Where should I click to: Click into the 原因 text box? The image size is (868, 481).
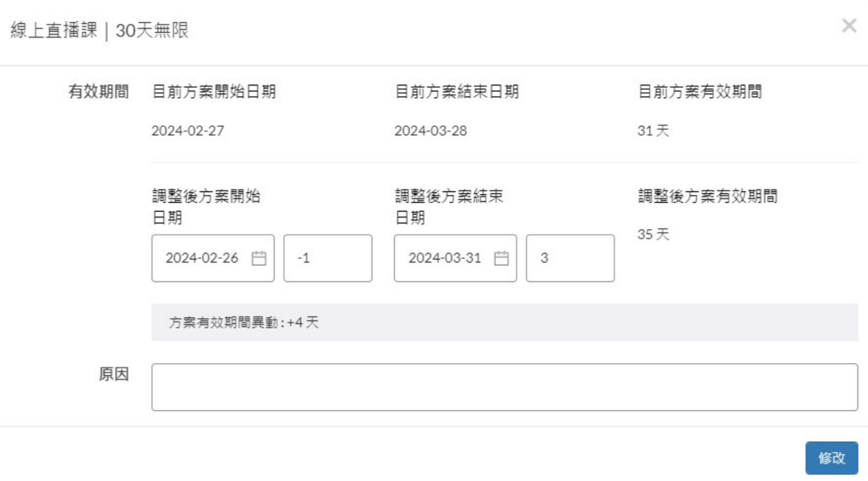click(x=504, y=387)
